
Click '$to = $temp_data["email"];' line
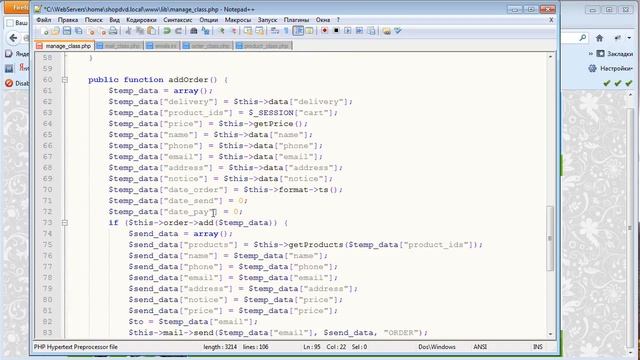pyautogui.click(x=193, y=322)
